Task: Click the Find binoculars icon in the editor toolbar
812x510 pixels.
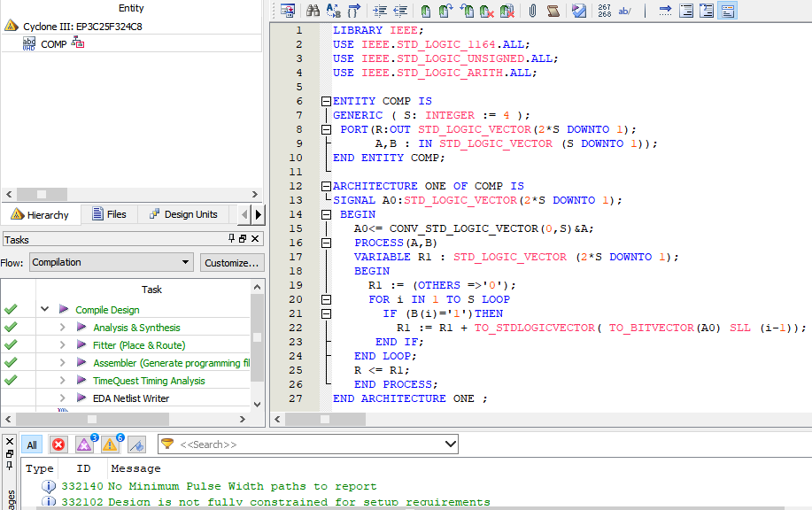Action: click(x=313, y=11)
